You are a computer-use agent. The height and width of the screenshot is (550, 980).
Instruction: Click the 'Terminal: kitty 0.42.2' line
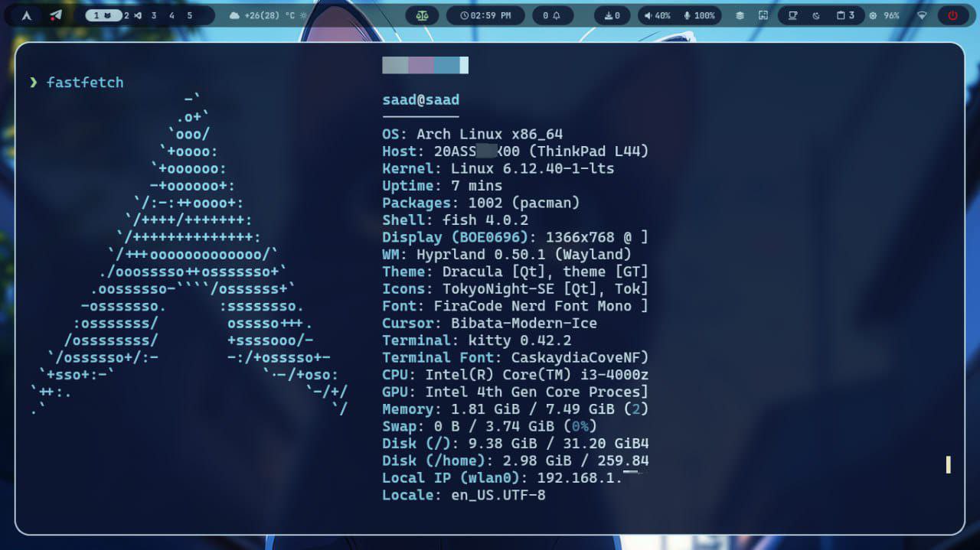pyautogui.click(x=477, y=340)
